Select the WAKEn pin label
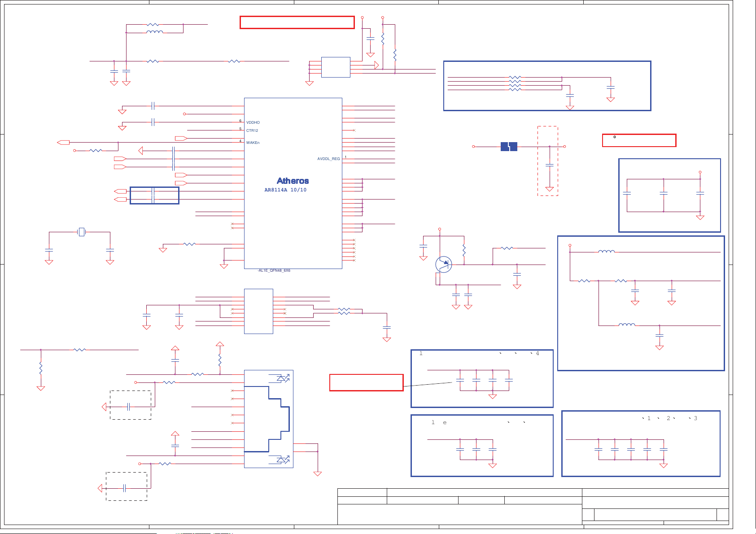The image size is (756, 534). coord(253,143)
